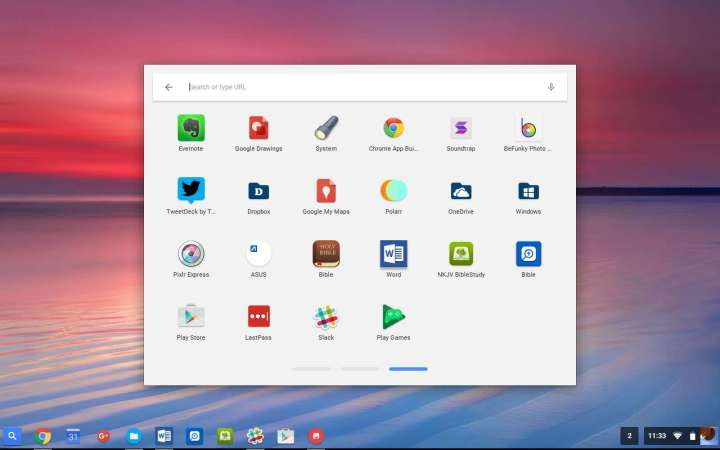
Task: Open the Bible app on the shelf
Action: click(194, 436)
